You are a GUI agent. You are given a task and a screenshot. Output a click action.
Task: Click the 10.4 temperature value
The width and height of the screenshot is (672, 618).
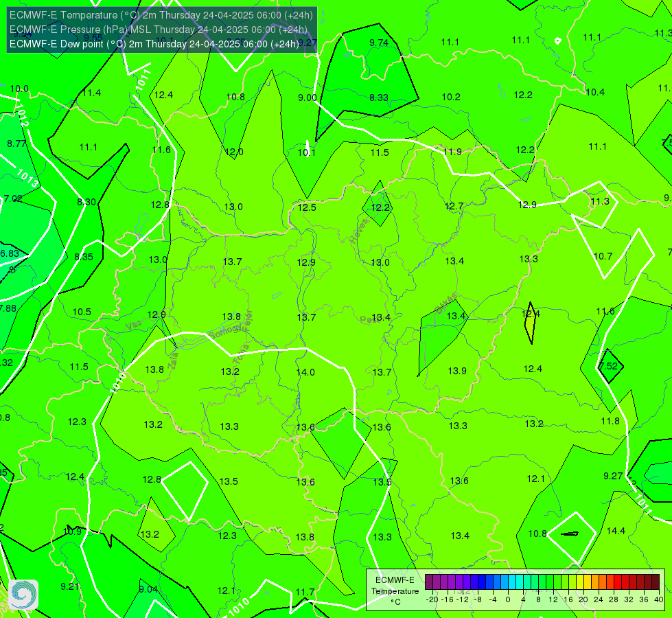595,92
